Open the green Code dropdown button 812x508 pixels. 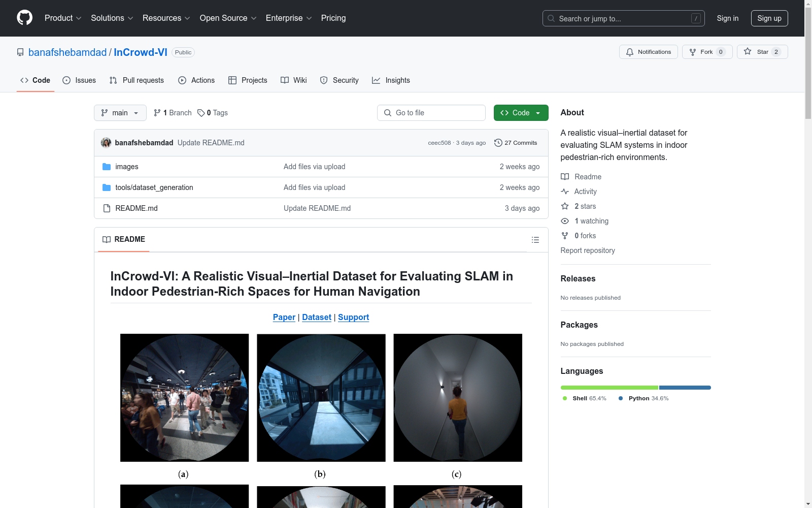click(521, 113)
